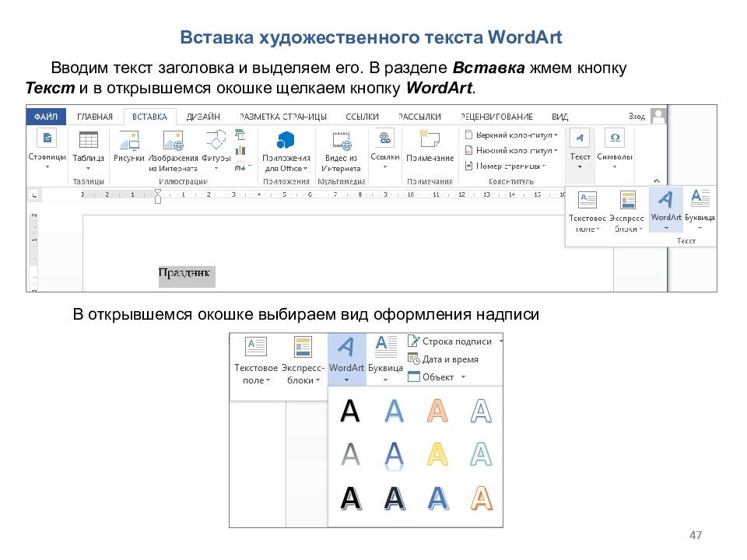747x560 pixels.
Task: Open the Приложения для Office dropdown
Action: tap(286, 150)
